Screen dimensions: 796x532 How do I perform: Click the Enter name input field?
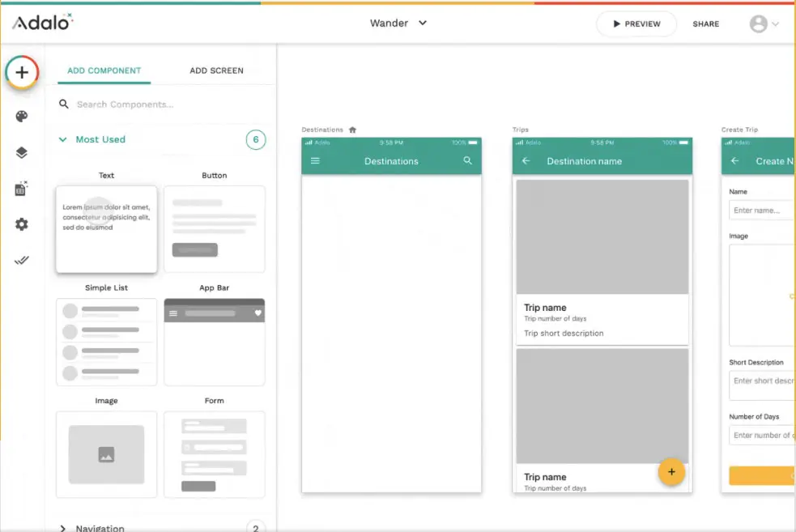762,211
